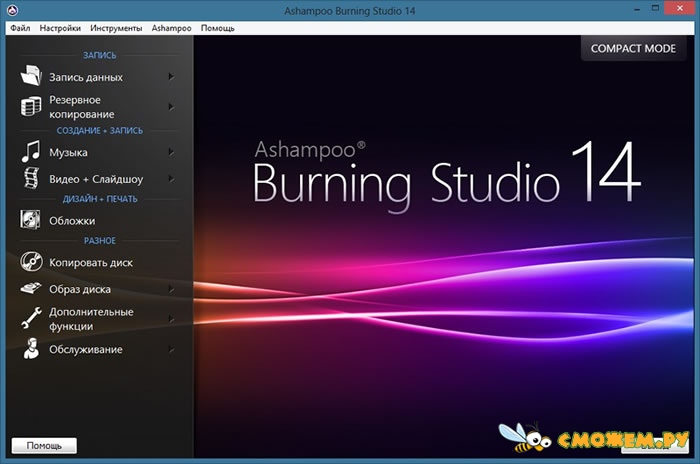The height and width of the screenshot is (464, 700).
Task: Select the Запись данных label
Action: click(x=86, y=77)
